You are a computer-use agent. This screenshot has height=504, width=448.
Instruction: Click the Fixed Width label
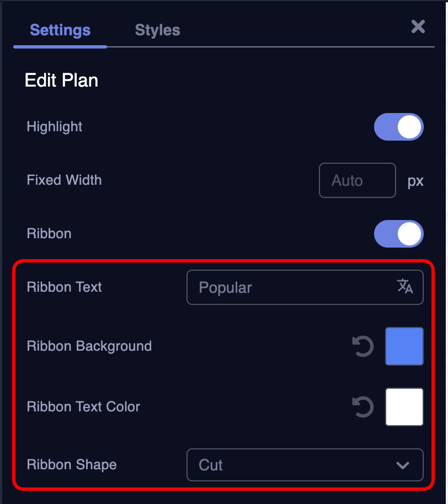pyautogui.click(x=64, y=180)
